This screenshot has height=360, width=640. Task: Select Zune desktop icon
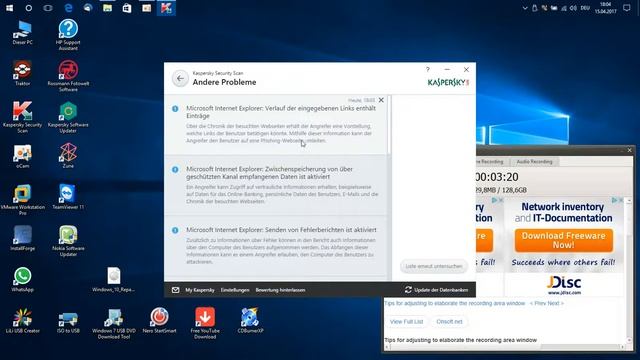point(68,156)
